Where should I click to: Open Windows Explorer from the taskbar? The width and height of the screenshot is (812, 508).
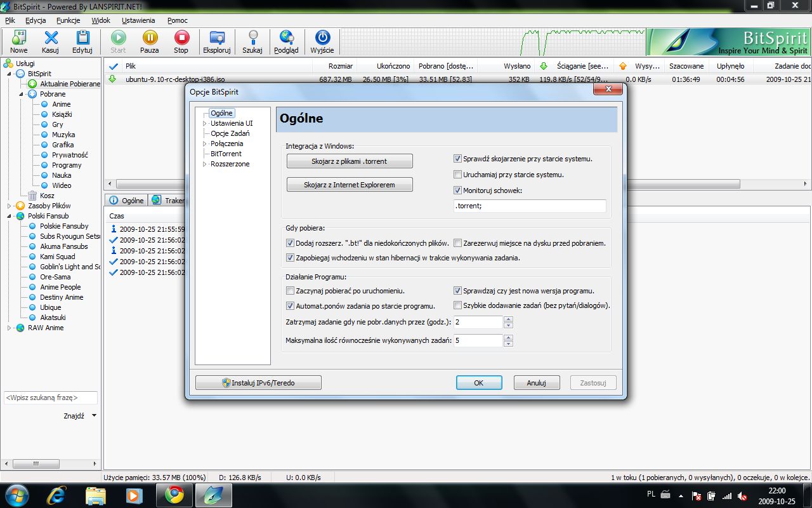tap(96, 495)
